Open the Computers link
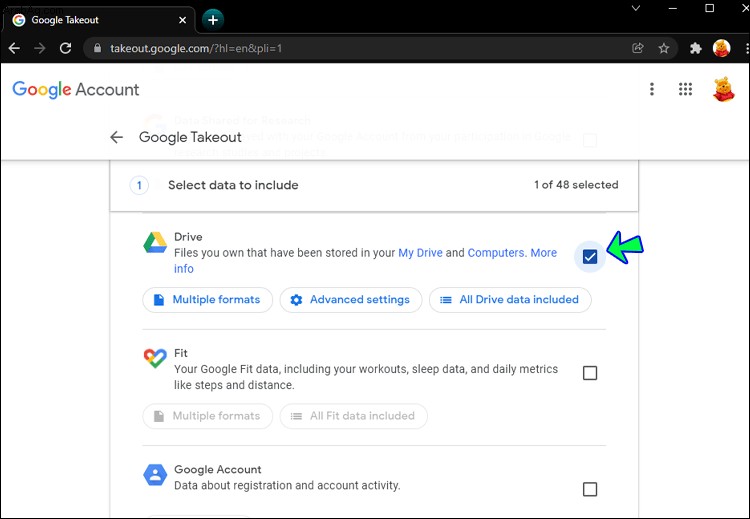 496,253
